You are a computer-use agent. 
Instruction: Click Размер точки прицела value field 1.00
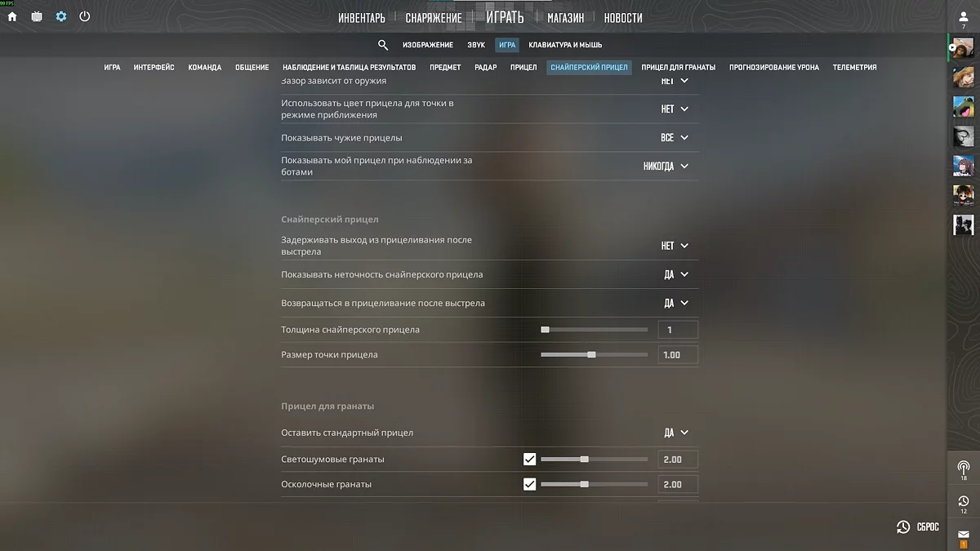(x=678, y=355)
